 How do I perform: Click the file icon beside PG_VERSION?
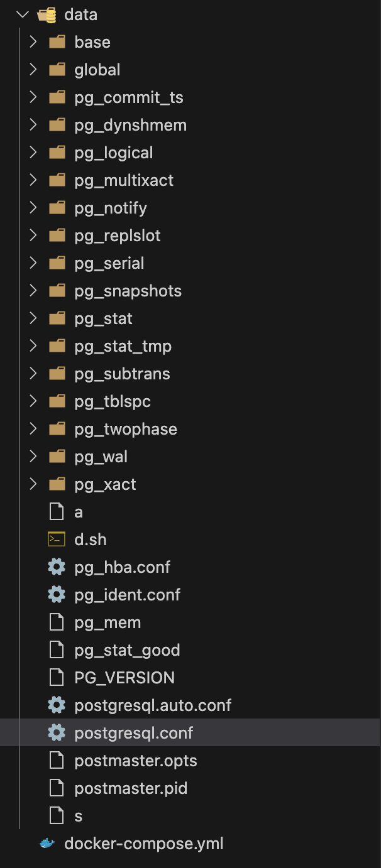57,678
